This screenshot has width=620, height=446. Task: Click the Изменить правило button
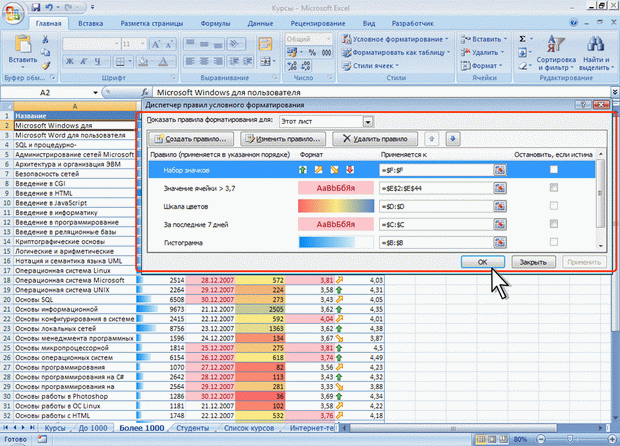(283, 139)
